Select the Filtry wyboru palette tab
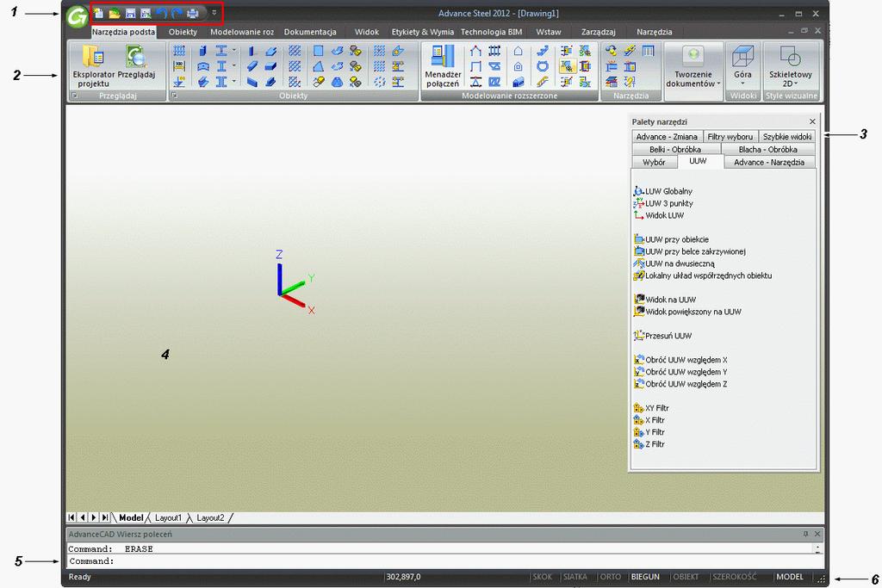 tap(730, 137)
